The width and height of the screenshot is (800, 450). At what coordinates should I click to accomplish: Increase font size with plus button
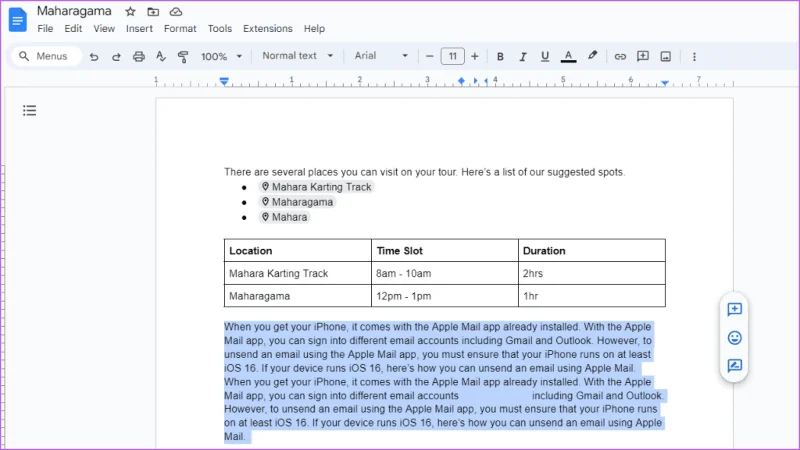475,57
